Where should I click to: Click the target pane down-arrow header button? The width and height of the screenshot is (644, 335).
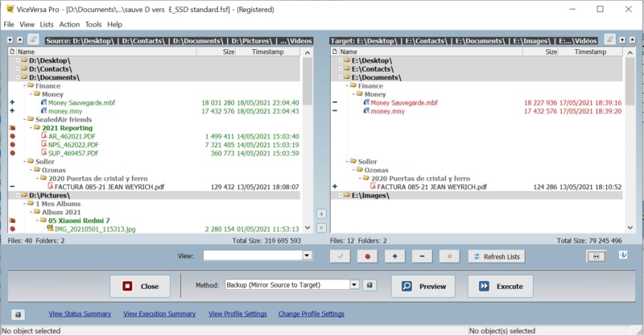622,40
